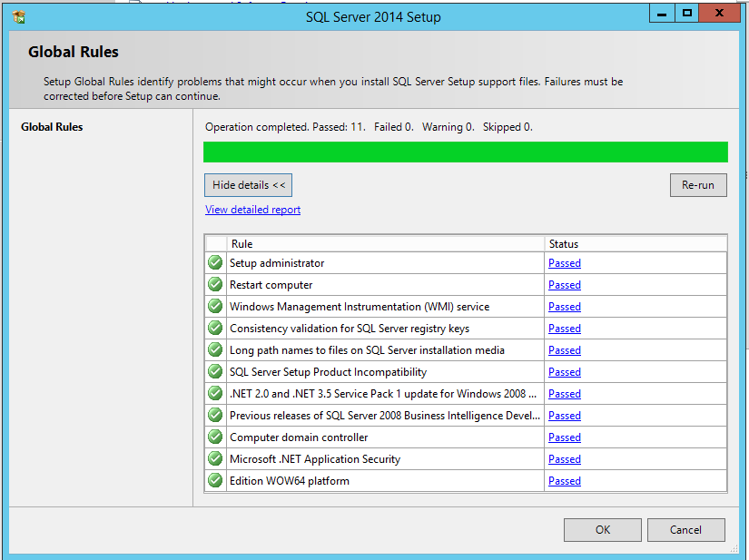Screen dimensions: 749x560
Task: Open Passed link for Computer domain controller
Action: (x=565, y=437)
